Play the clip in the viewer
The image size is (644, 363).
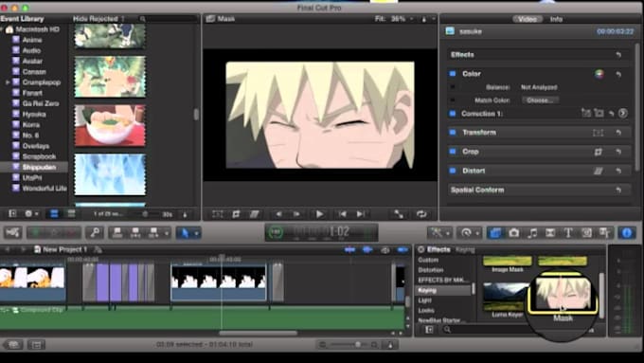319,214
